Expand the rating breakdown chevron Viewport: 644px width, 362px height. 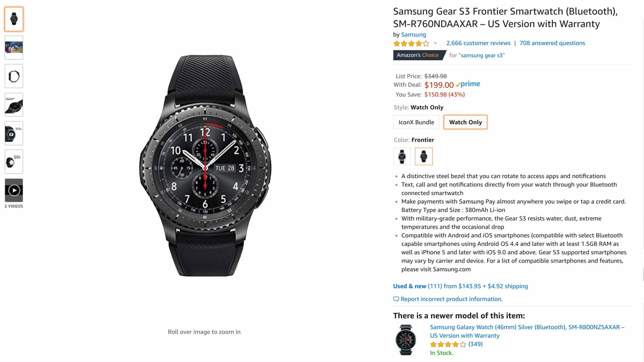[x=435, y=43]
